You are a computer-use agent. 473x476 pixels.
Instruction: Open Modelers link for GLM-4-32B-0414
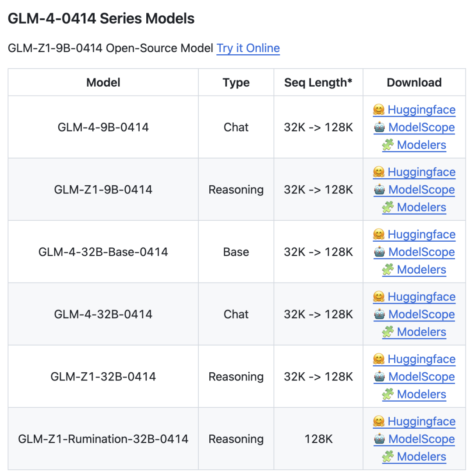point(421,332)
